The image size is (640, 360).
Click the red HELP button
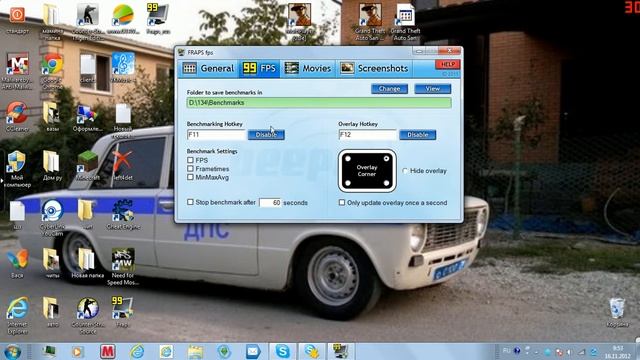[447, 64]
